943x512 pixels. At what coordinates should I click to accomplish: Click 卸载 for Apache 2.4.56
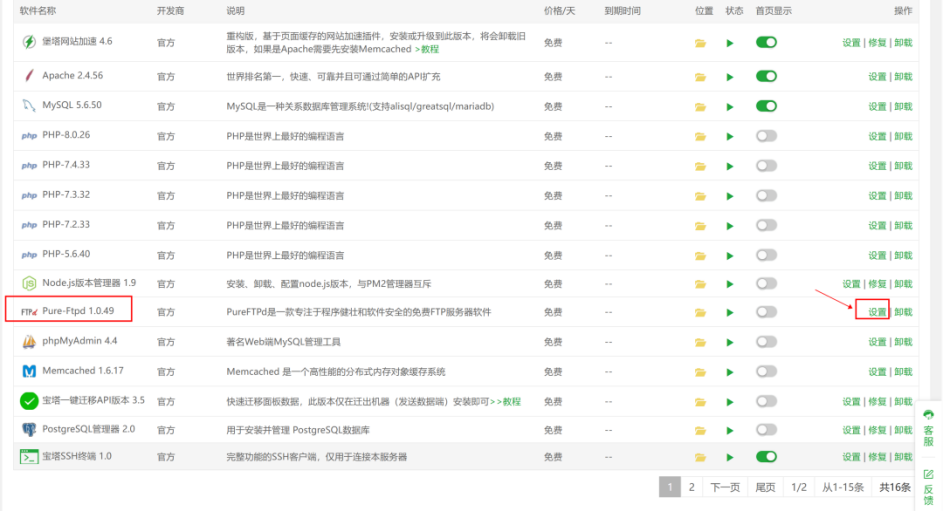(x=903, y=77)
